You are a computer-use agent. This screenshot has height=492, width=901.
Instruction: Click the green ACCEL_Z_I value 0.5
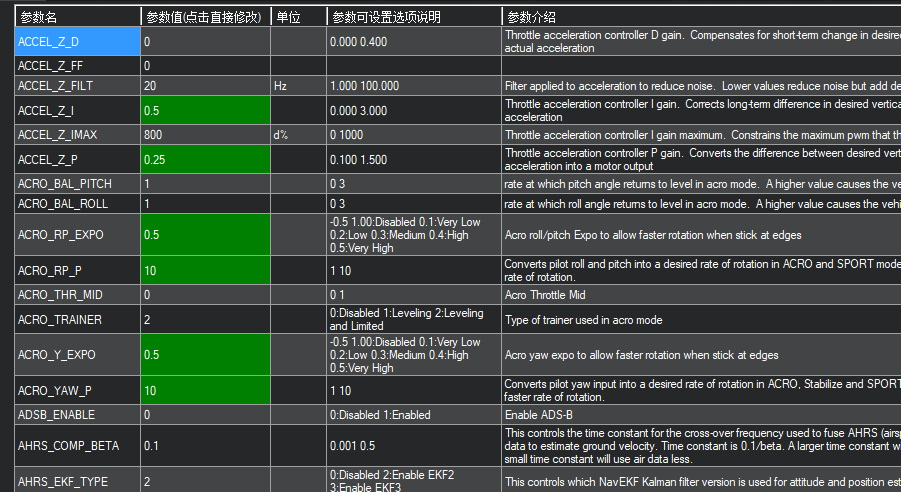(x=205, y=110)
